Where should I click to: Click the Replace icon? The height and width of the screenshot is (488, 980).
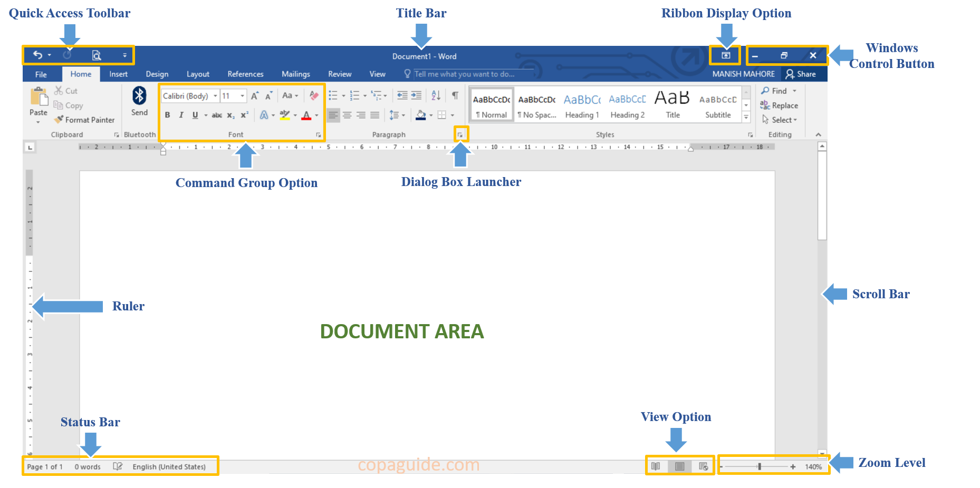[x=780, y=105]
